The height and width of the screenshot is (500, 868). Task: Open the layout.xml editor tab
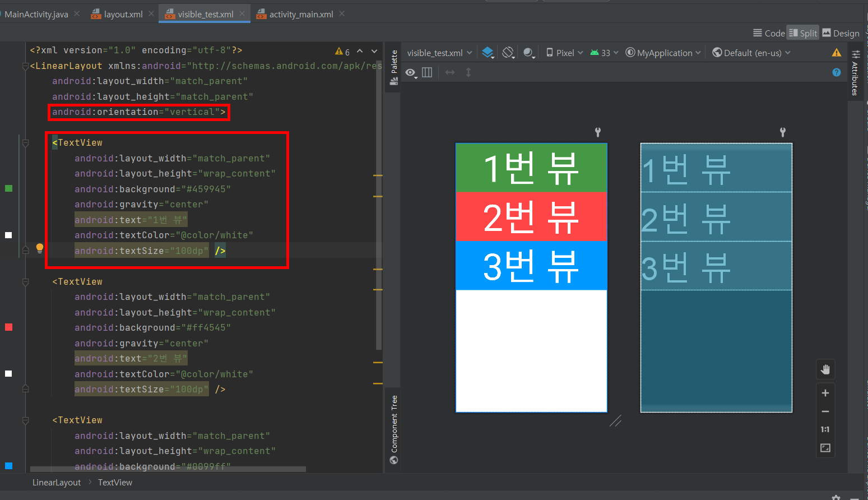[117, 14]
